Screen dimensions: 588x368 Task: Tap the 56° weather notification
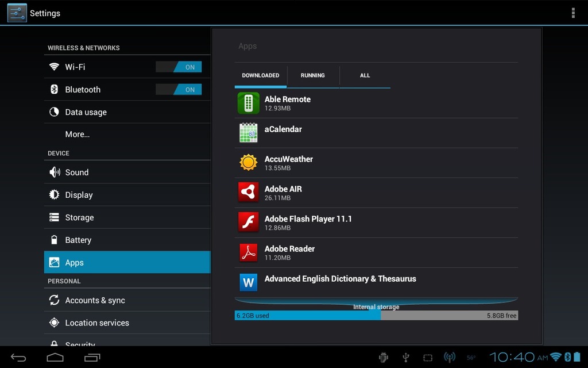coord(471,358)
